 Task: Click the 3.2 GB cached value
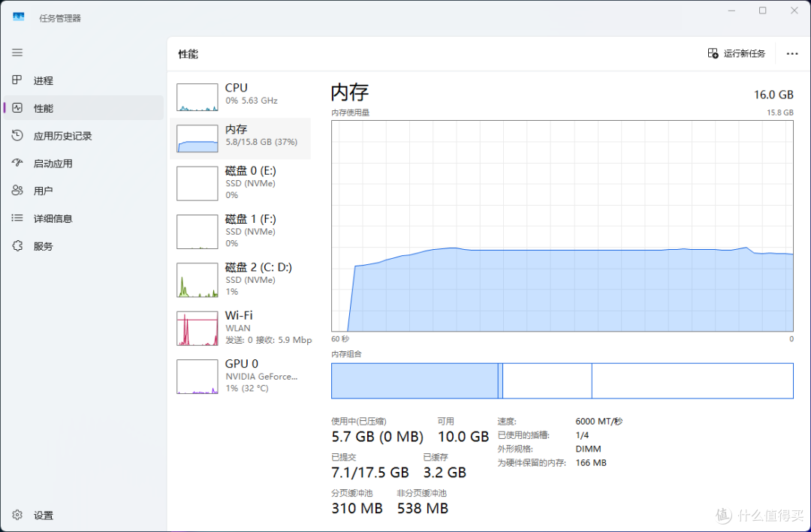click(445, 473)
